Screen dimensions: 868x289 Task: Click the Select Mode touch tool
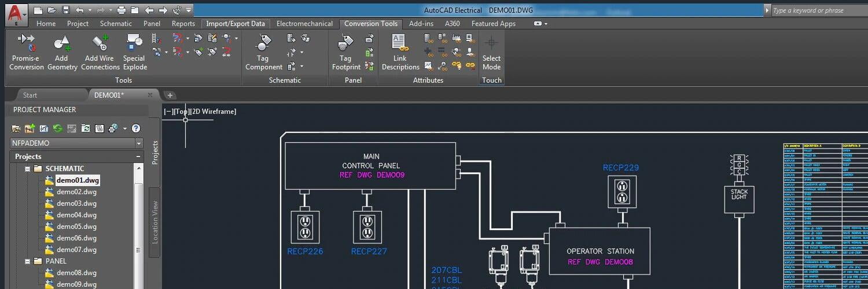(x=491, y=53)
